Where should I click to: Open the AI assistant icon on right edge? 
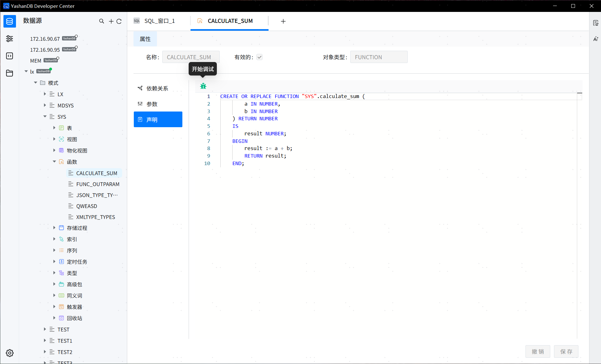596,39
